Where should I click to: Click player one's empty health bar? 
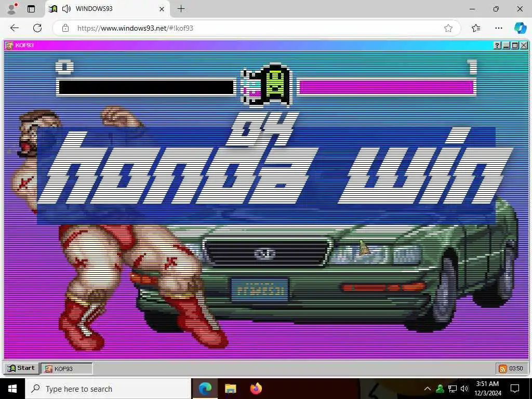(146, 87)
